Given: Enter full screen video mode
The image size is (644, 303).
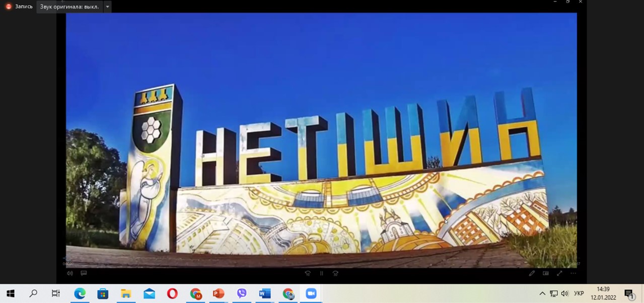Looking at the screenshot, I should pyautogui.click(x=559, y=273).
